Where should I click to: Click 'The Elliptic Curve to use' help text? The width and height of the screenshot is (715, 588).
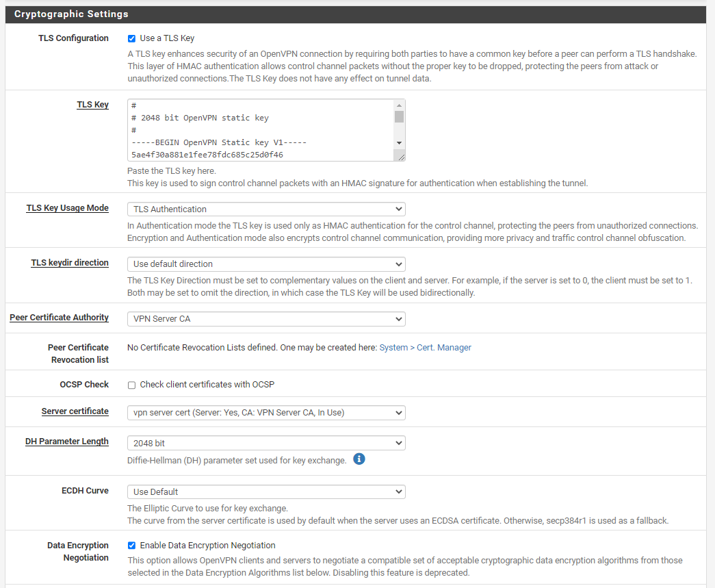[x=207, y=509]
